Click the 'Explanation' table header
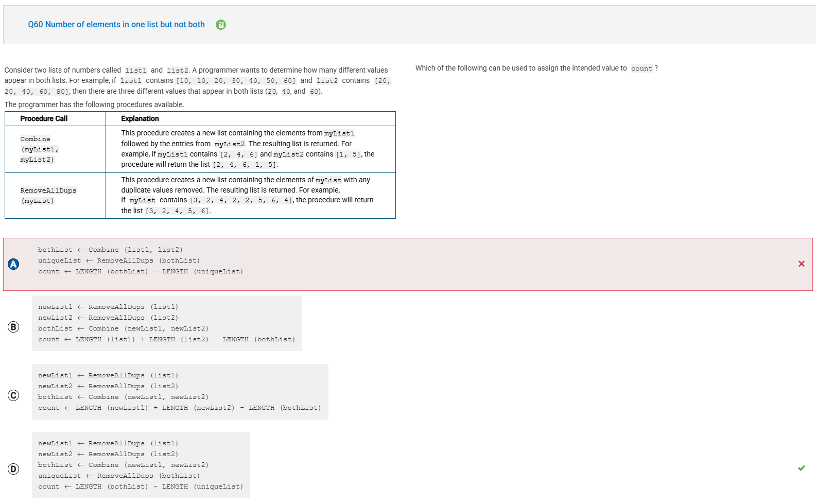The width and height of the screenshot is (816, 504). pyautogui.click(x=140, y=118)
